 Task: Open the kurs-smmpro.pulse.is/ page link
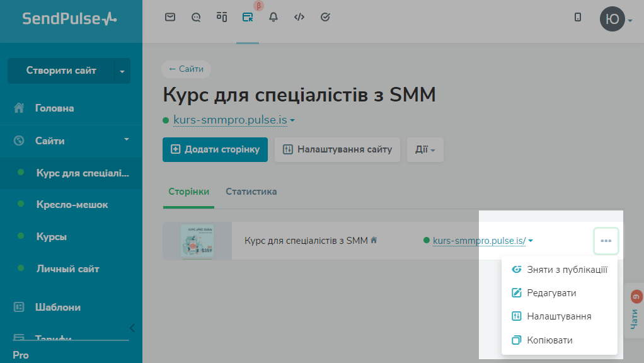coord(480,241)
